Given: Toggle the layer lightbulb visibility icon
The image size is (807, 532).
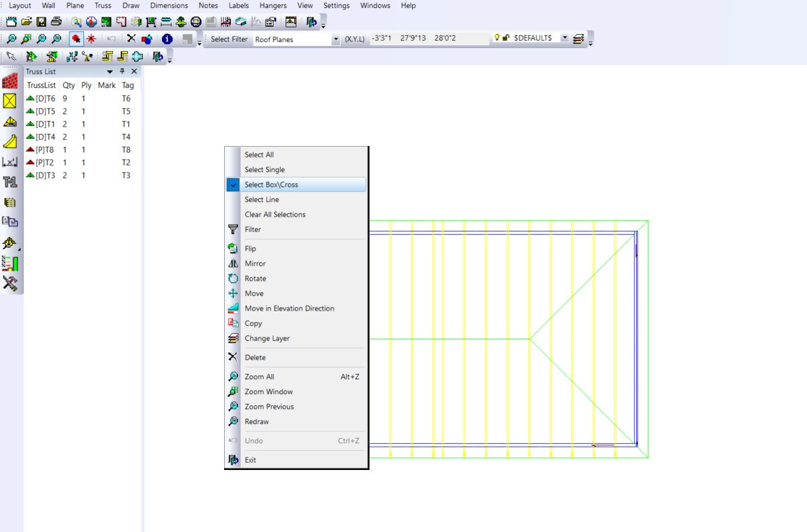Looking at the screenshot, I should [x=498, y=39].
